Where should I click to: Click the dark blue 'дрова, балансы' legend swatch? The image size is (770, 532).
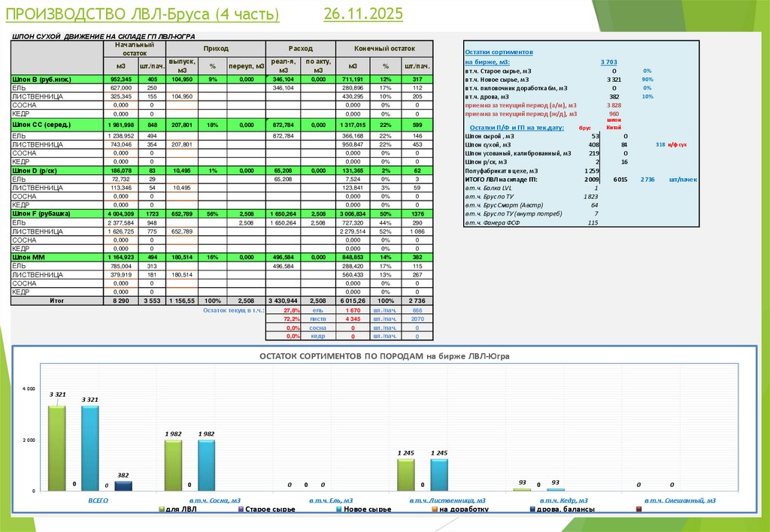click(532, 509)
